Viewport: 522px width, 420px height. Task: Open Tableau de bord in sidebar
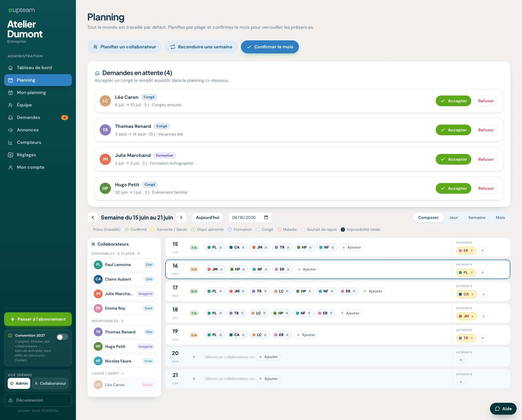38,68
